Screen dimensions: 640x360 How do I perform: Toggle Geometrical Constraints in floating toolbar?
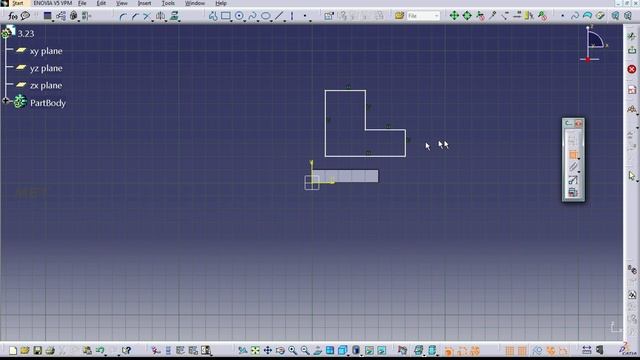(x=573, y=180)
